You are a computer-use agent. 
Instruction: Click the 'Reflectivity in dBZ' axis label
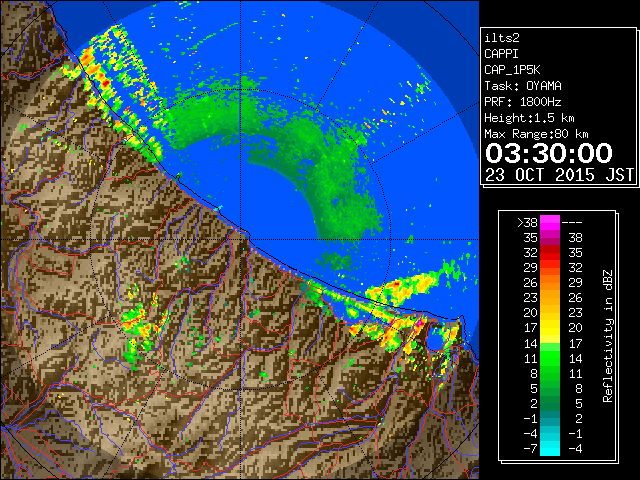(607, 336)
